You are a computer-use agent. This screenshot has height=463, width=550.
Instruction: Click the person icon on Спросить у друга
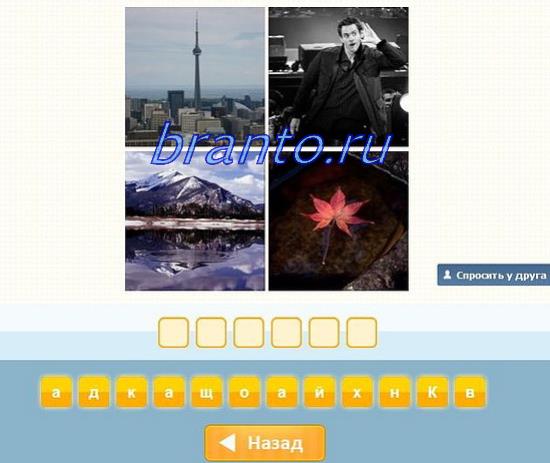coord(447,275)
